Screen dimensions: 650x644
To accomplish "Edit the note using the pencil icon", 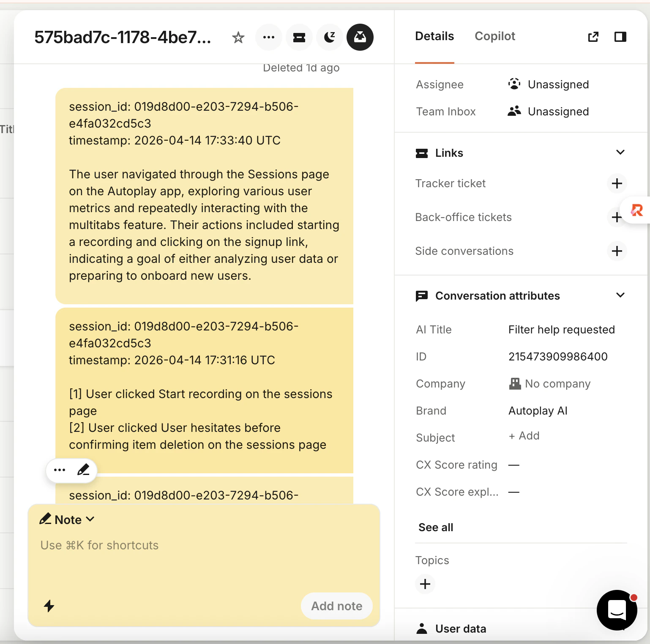I will tap(83, 469).
